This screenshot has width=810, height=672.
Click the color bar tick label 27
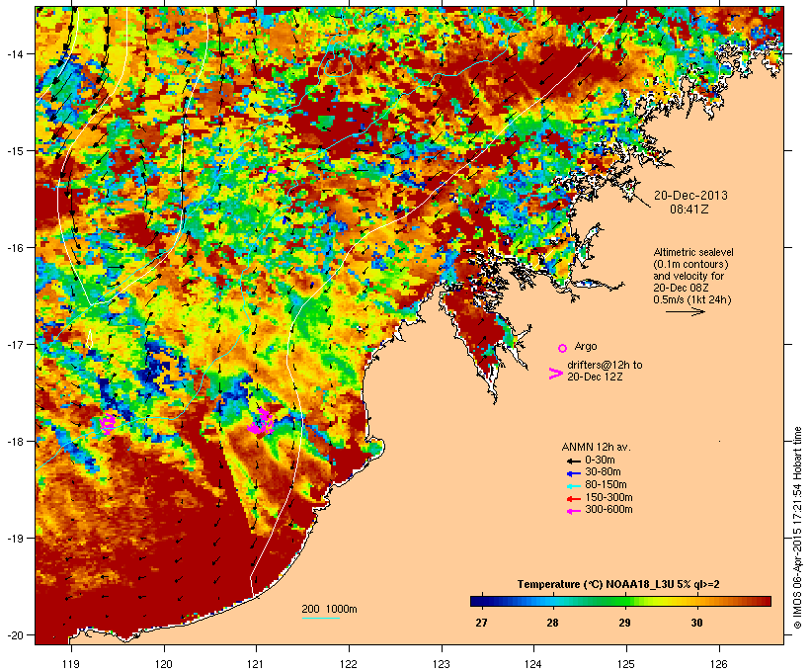[x=481, y=623]
